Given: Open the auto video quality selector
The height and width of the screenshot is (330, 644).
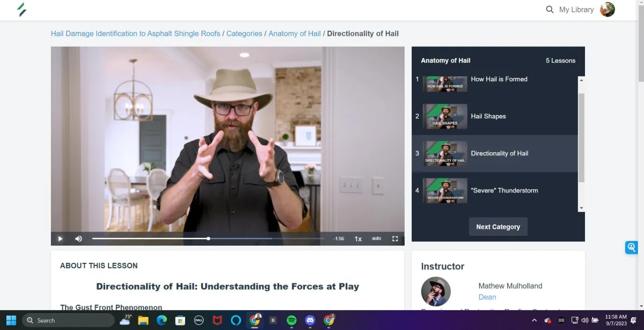Looking at the screenshot, I should pos(377,239).
